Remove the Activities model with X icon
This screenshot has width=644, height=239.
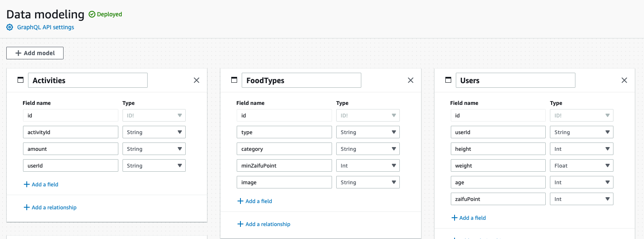tap(197, 80)
